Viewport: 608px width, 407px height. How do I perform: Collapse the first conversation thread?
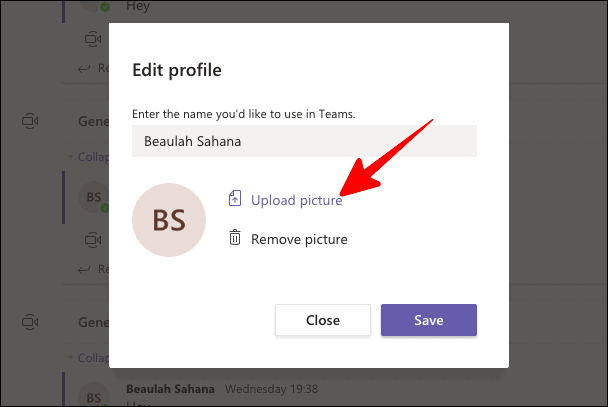[88, 157]
